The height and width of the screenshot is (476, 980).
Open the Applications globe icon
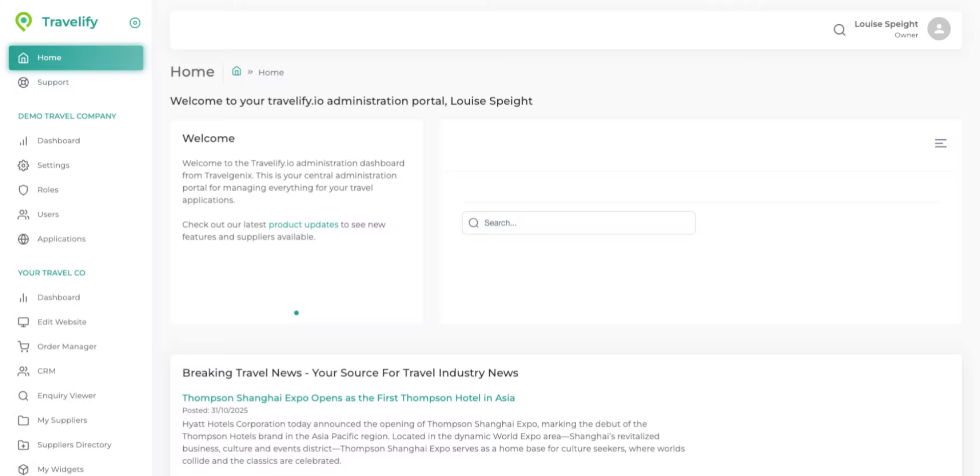click(23, 239)
